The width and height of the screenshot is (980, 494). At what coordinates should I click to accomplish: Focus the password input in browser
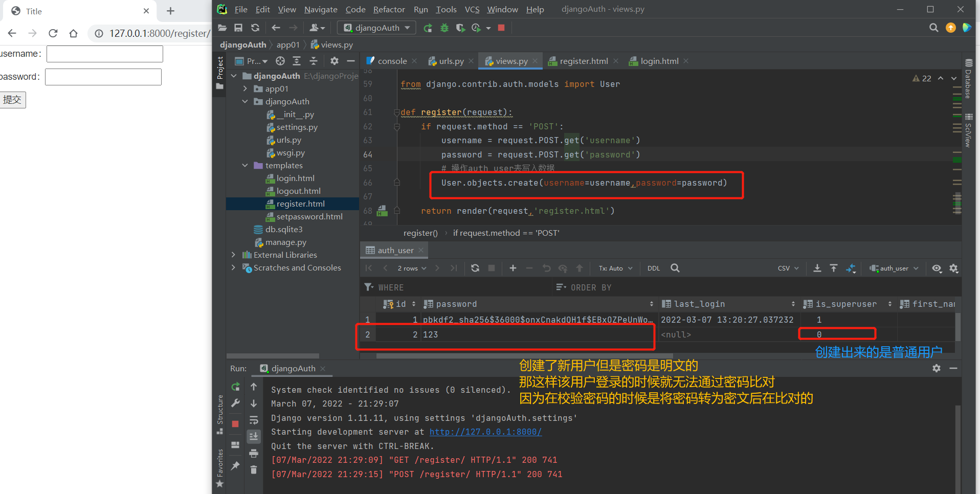(103, 77)
